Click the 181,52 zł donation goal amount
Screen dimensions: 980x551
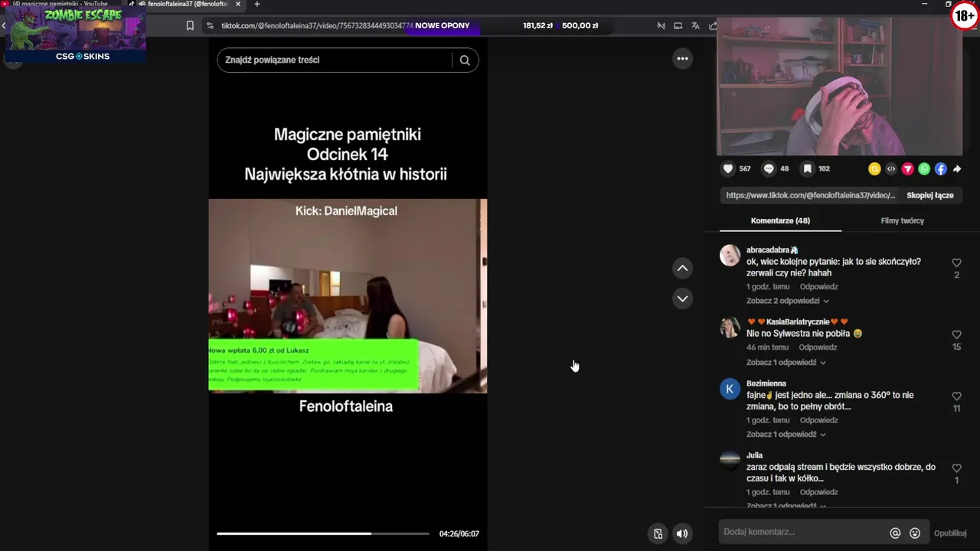(x=537, y=26)
